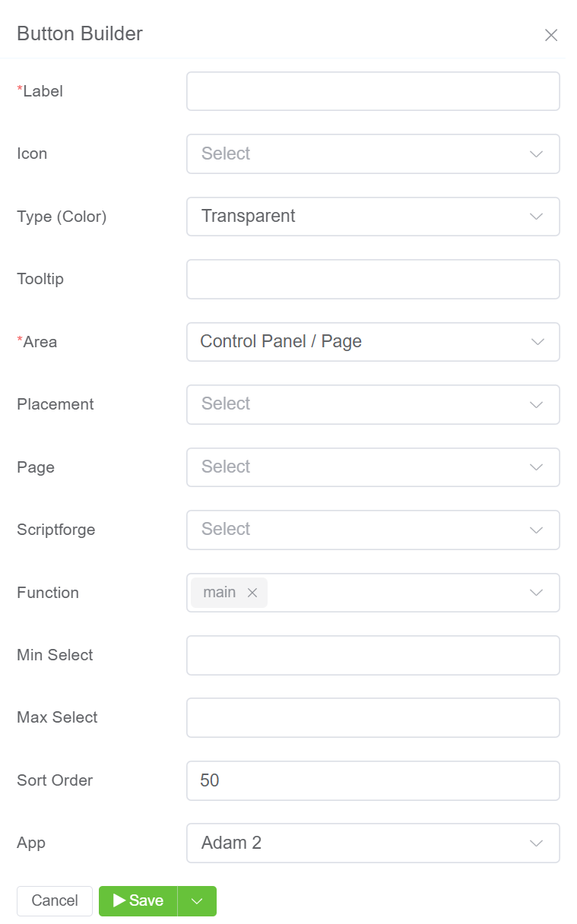Click the Save button
Viewport: 577px width, 924px height.
pyautogui.click(x=138, y=901)
